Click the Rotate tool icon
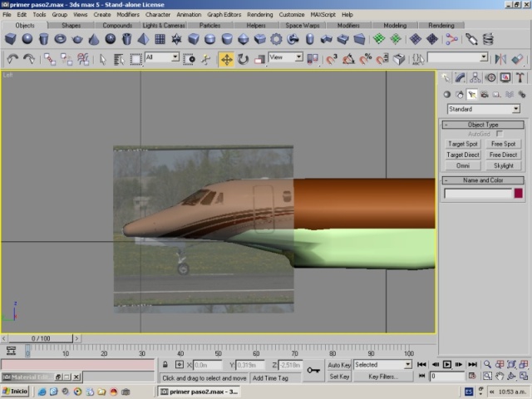 click(x=243, y=59)
